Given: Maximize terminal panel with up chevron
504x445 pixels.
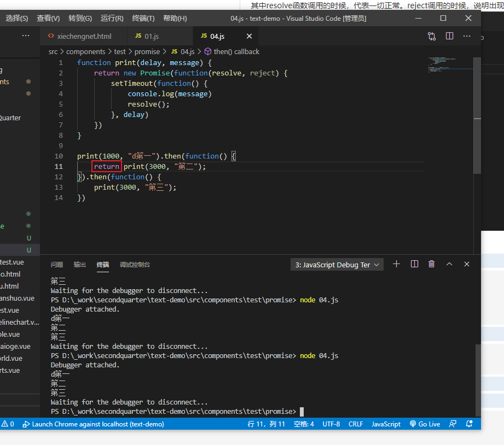Looking at the screenshot, I should click(449, 264).
